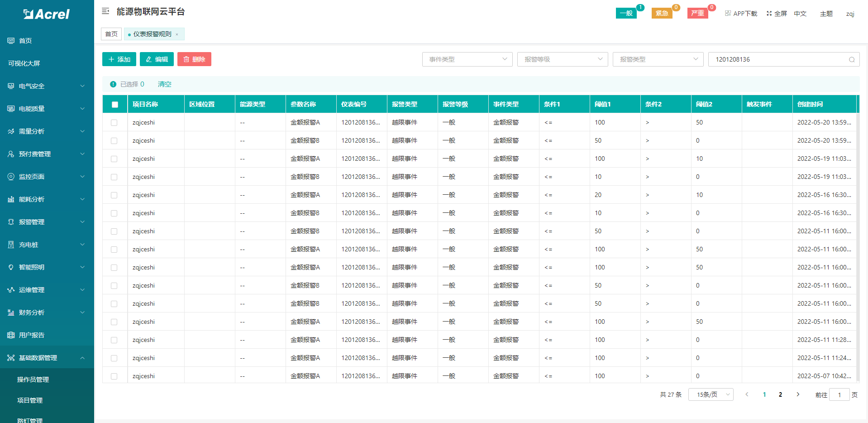
Task: Check row created 2022-05-16 16:30 金额报警A
Action: [x=114, y=195]
